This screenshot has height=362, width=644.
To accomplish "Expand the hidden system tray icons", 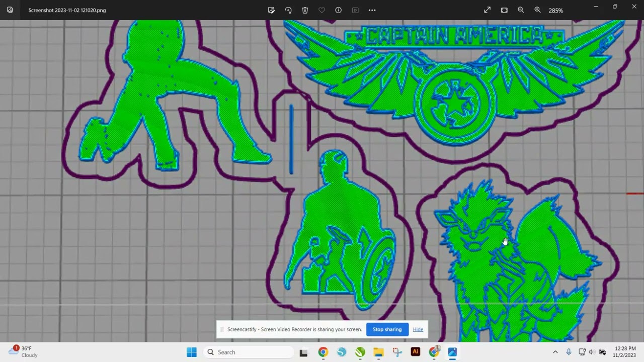I will tap(555, 352).
